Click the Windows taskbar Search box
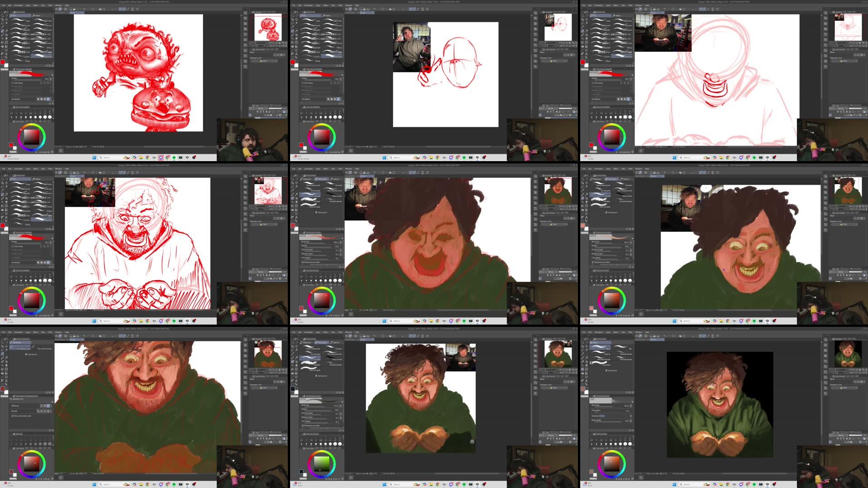The image size is (868, 488). [107, 158]
